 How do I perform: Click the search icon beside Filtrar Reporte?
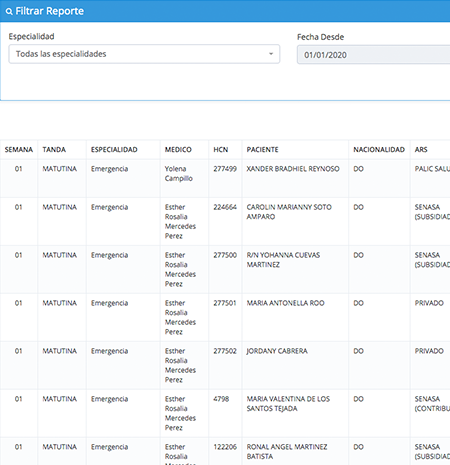[x=9, y=12]
